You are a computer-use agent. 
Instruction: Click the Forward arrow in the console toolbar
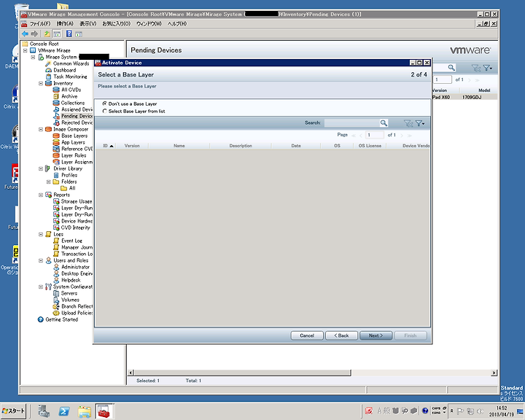pyautogui.click(x=34, y=34)
